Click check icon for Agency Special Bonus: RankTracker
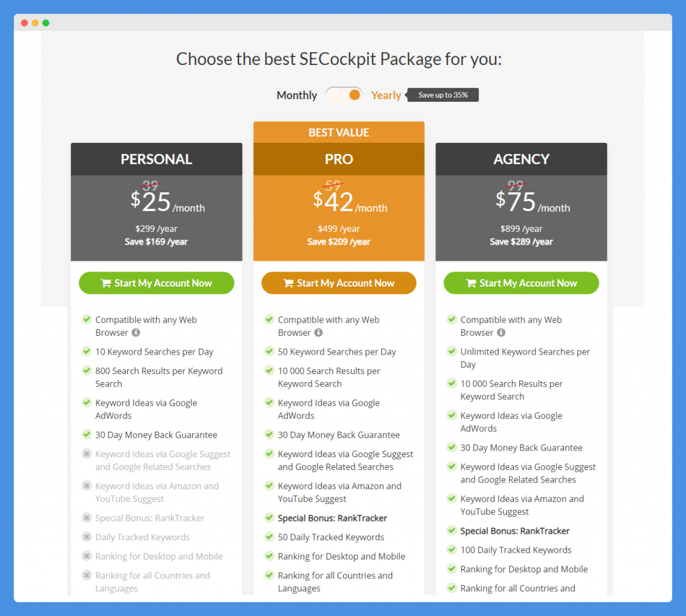Viewport: 686px width, 616px height. pyautogui.click(x=452, y=530)
